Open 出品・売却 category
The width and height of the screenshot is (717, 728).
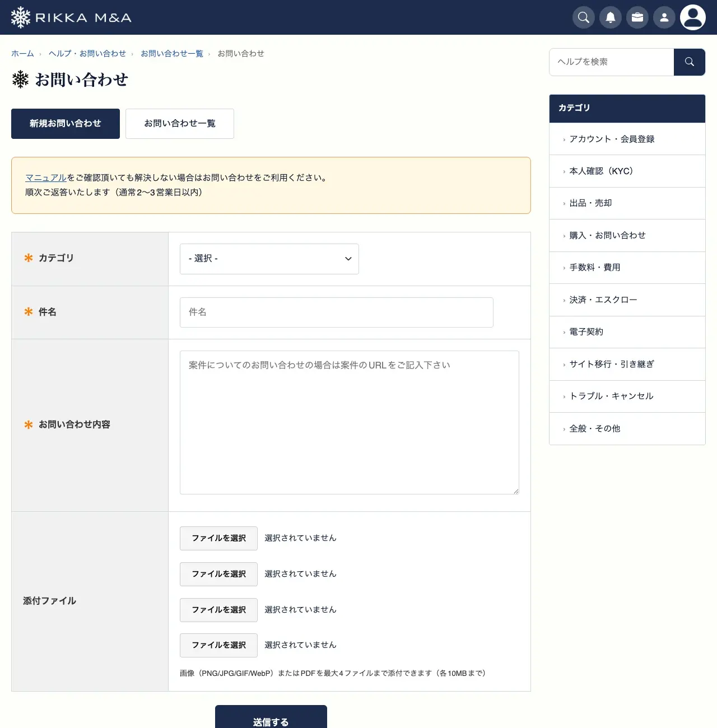click(627, 203)
